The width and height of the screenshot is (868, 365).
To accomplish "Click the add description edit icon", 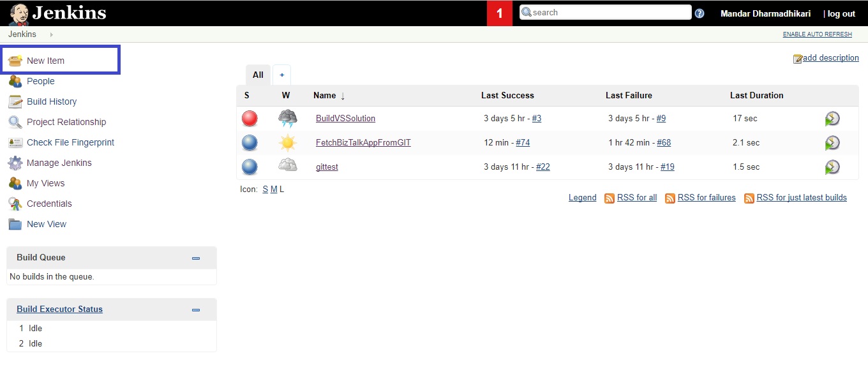I will pos(798,59).
